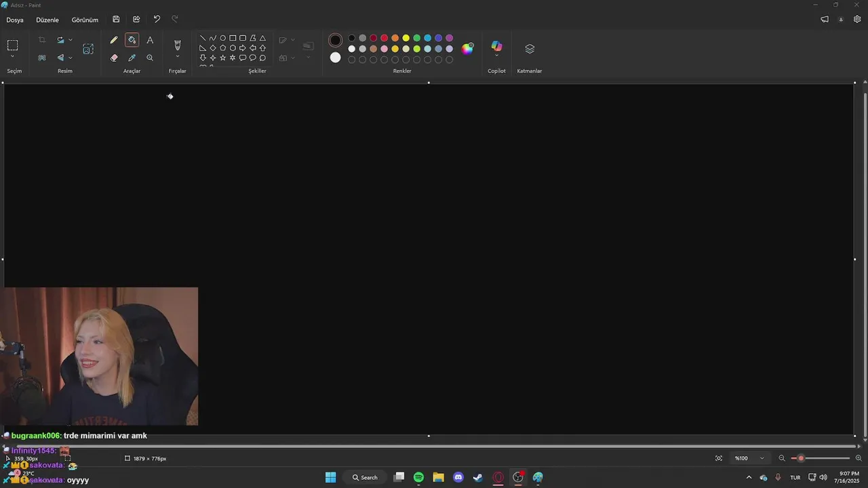868x488 pixels.
Task: Open Paint settings gear
Action: pyautogui.click(x=857, y=20)
